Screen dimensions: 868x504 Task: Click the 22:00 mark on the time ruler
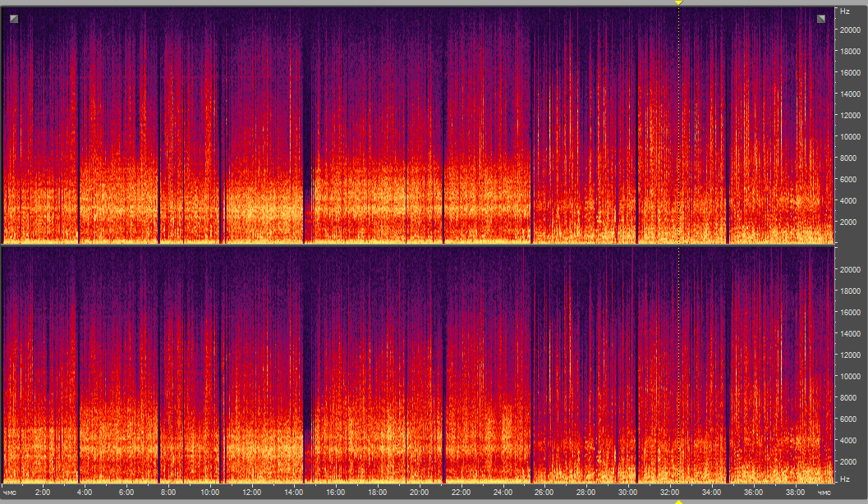(462, 493)
